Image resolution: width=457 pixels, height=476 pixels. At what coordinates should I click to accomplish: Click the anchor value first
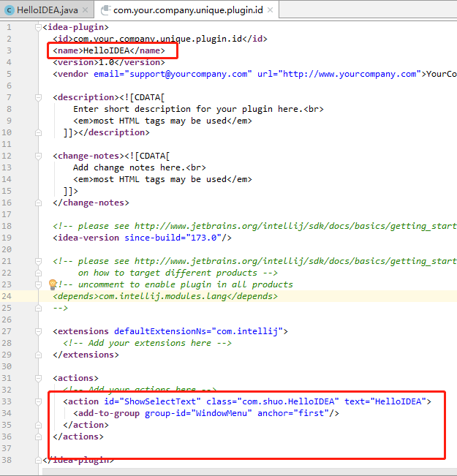pyautogui.click(x=311, y=413)
